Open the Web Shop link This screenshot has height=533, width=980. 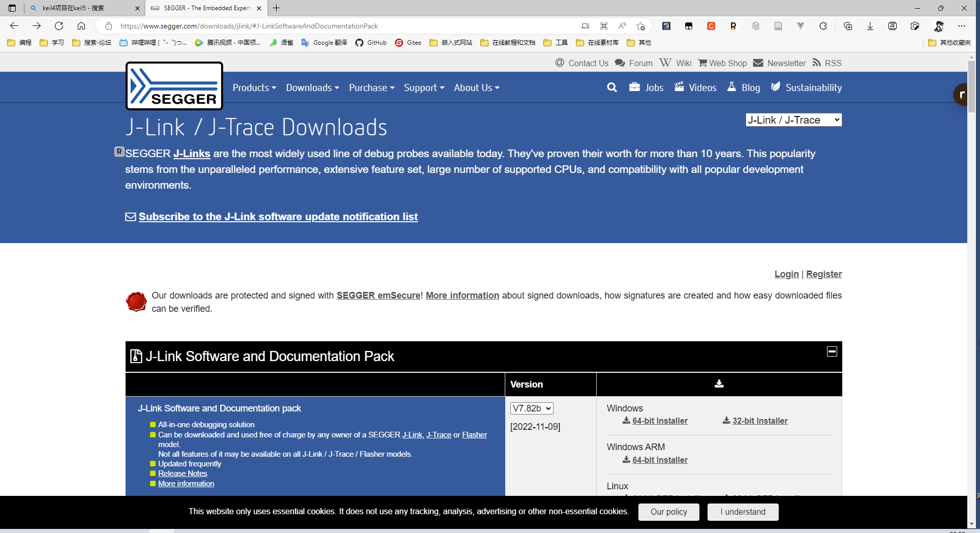pos(722,63)
